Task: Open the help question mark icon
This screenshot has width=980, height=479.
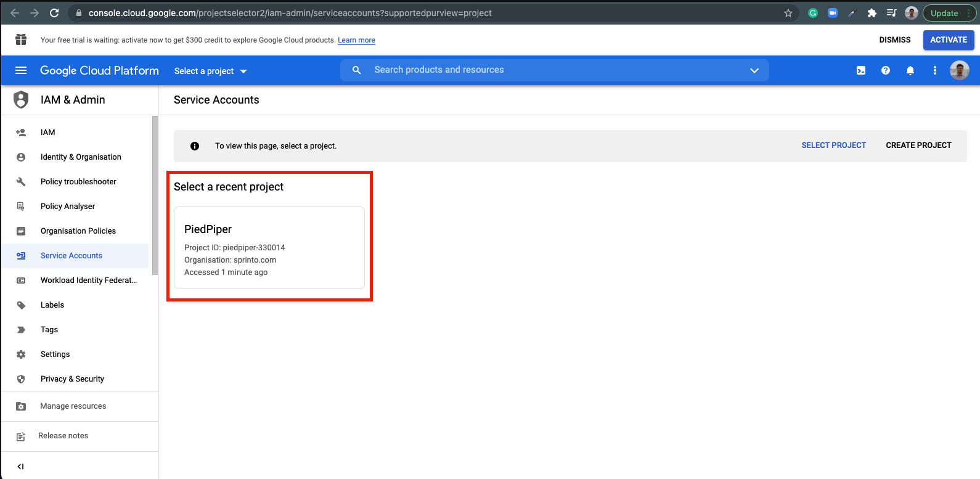Action: tap(886, 70)
